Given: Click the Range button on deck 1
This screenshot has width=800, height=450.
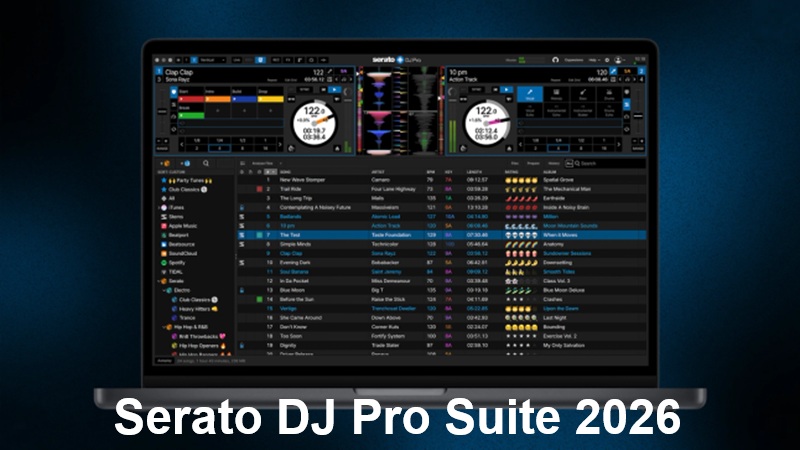Looking at the screenshot, I should (x=162, y=148).
